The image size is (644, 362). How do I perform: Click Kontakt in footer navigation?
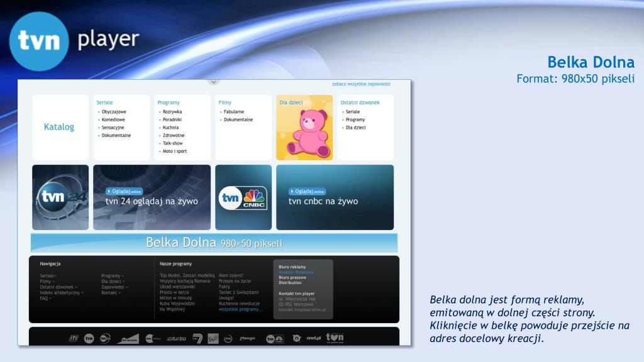tap(109, 293)
